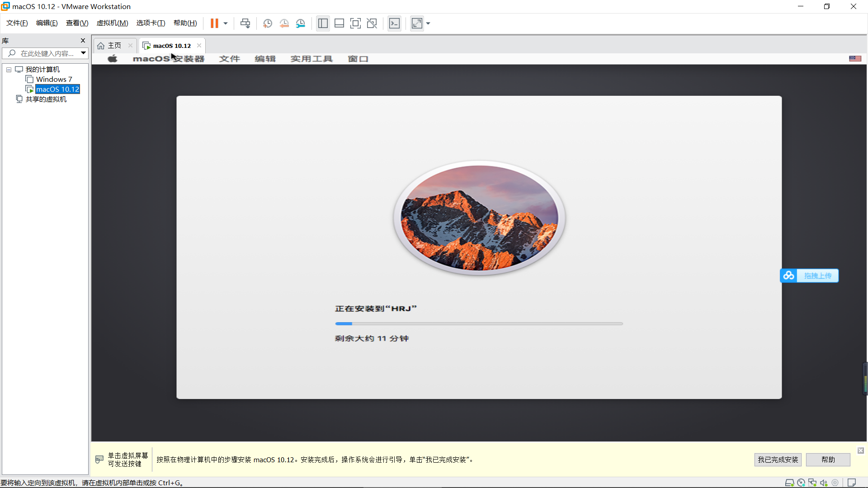The height and width of the screenshot is (488, 868).
Task: Open the snapshot manager wrench icon
Action: tap(301, 23)
